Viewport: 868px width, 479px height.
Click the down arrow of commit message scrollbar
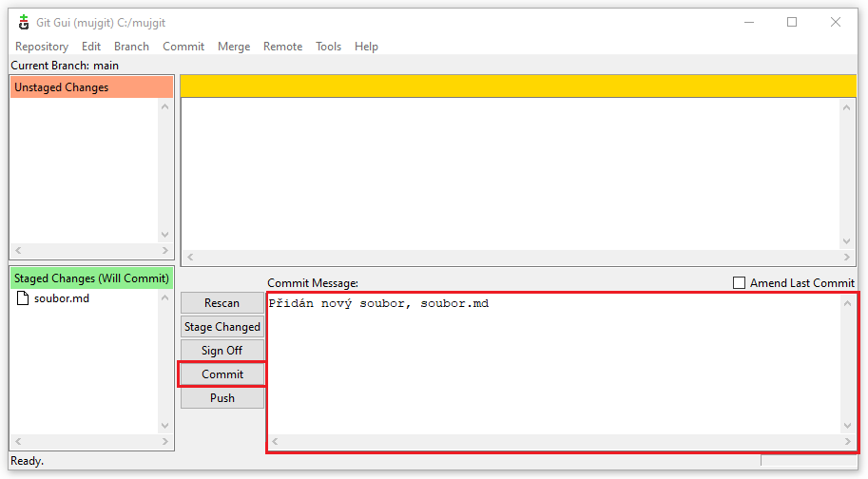847,426
